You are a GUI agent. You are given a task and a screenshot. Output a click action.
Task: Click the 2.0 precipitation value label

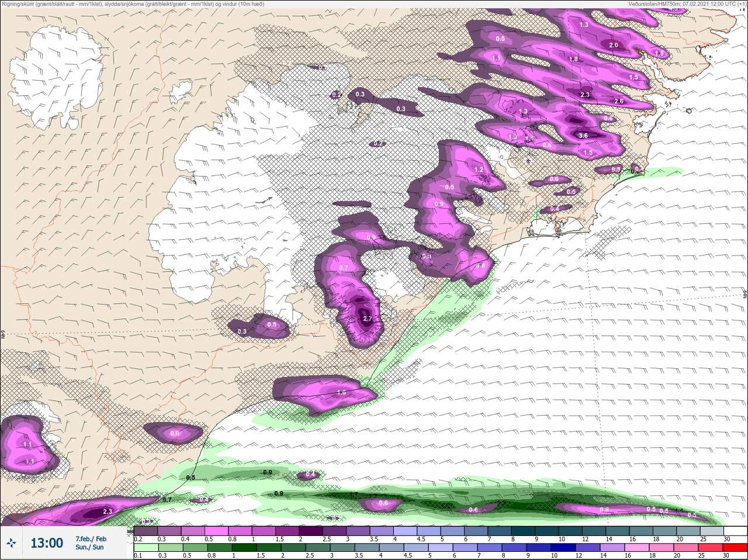(614, 45)
